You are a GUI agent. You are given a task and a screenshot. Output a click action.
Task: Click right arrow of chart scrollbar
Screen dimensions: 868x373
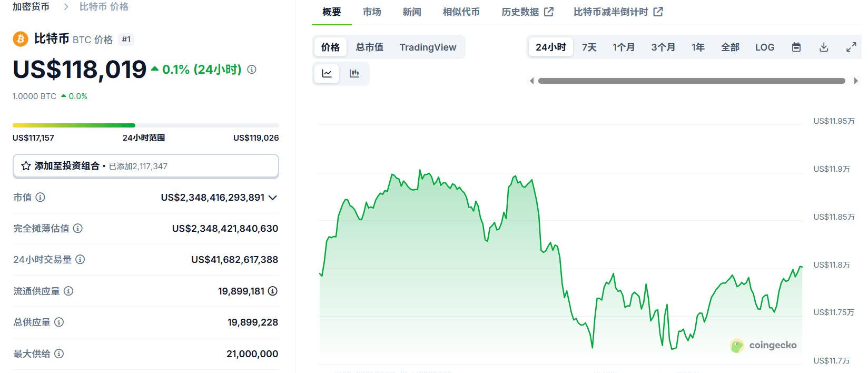[x=856, y=81]
